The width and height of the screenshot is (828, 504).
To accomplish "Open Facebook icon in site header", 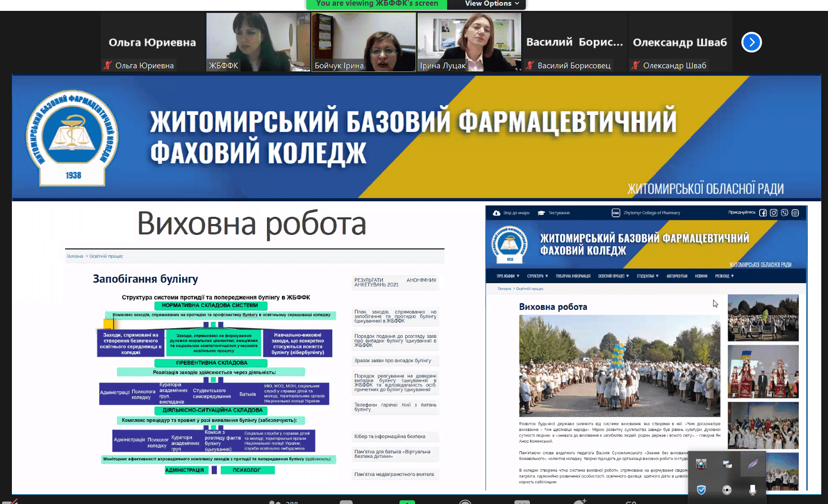I will click(x=763, y=213).
